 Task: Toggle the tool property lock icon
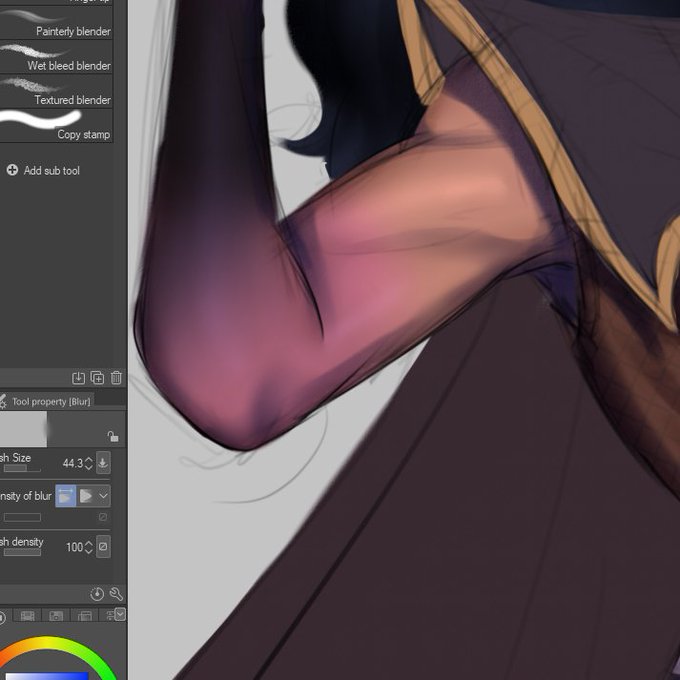pyautogui.click(x=113, y=436)
